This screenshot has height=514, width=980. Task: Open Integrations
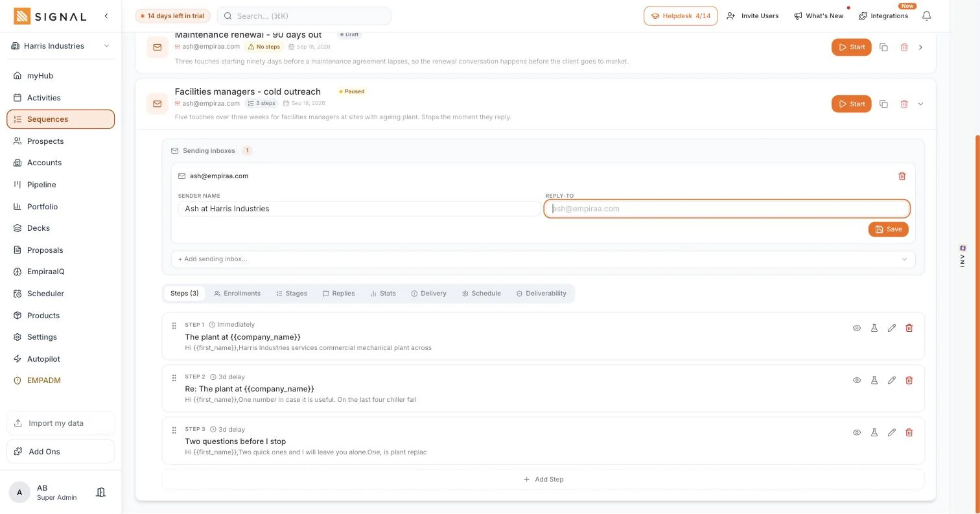(x=883, y=16)
